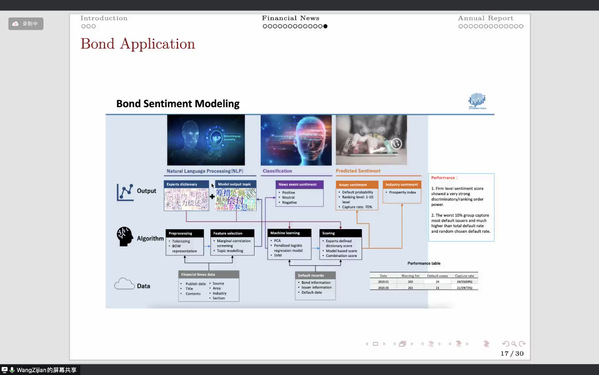Click the go-forward curved arrow right of the magnifier

[522, 344]
